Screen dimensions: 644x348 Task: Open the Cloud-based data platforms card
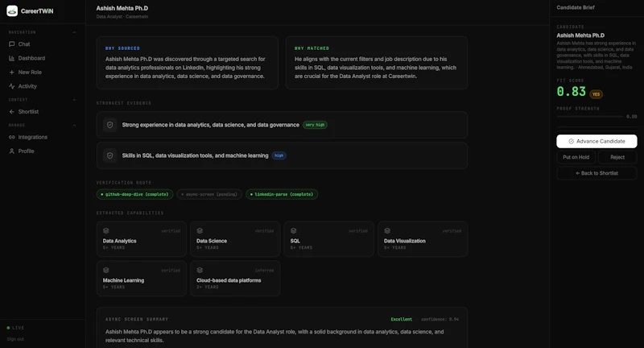(235, 278)
